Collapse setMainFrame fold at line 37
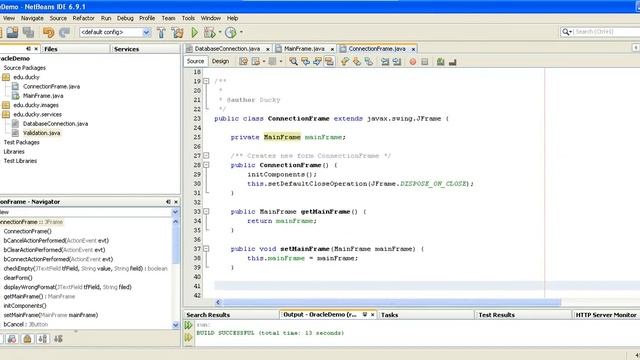This screenshot has width=640, height=360. tap(206, 249)
